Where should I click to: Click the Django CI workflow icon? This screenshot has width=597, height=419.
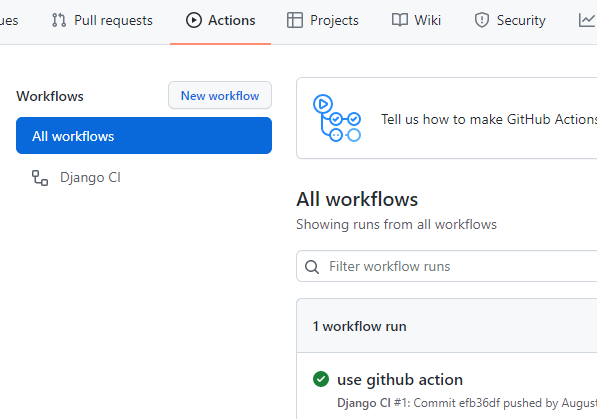pyautogui.click(x=40, y=178)
